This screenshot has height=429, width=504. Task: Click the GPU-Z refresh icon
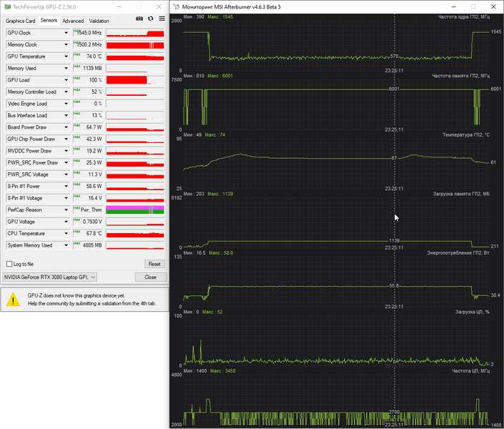(x=150, y=19)
